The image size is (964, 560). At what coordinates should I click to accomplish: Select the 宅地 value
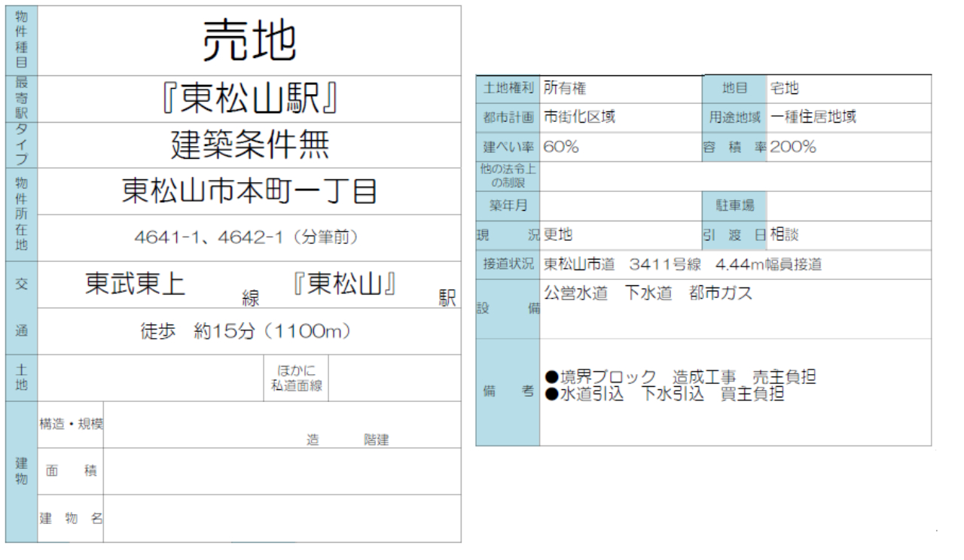[x=785, y=88]
